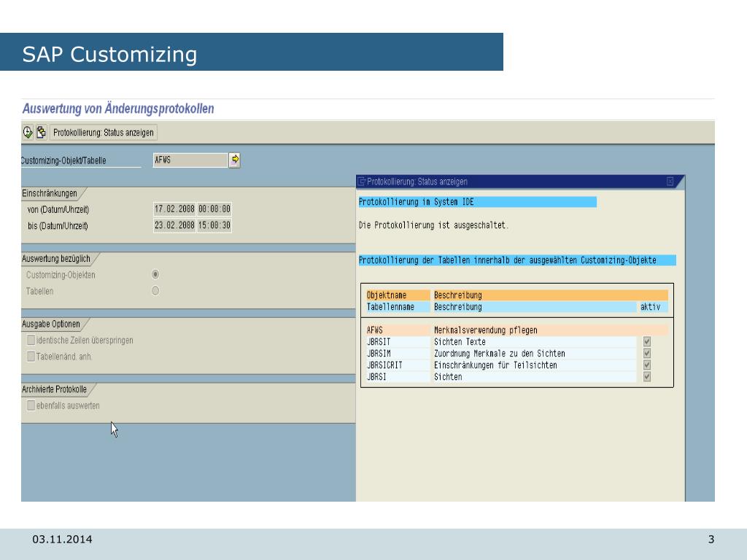Screen dimensions: 747x560
Task: Click the popup title bar icon
Action: point(362,182)
